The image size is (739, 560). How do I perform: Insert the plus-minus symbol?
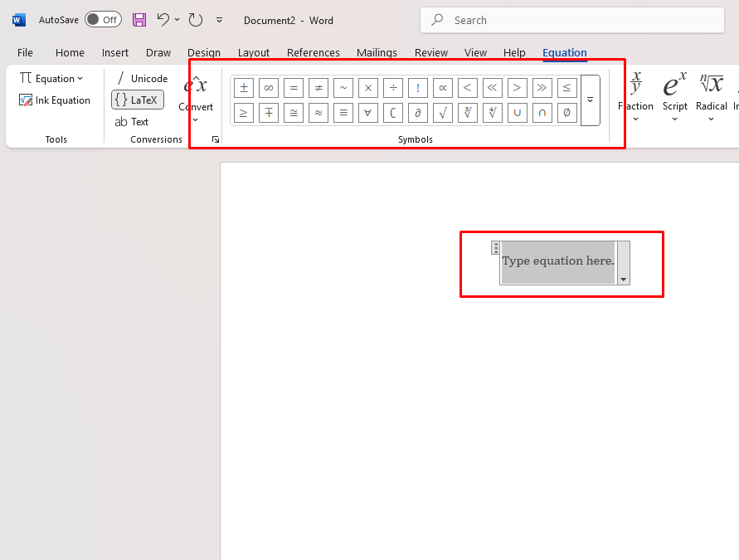244,88
